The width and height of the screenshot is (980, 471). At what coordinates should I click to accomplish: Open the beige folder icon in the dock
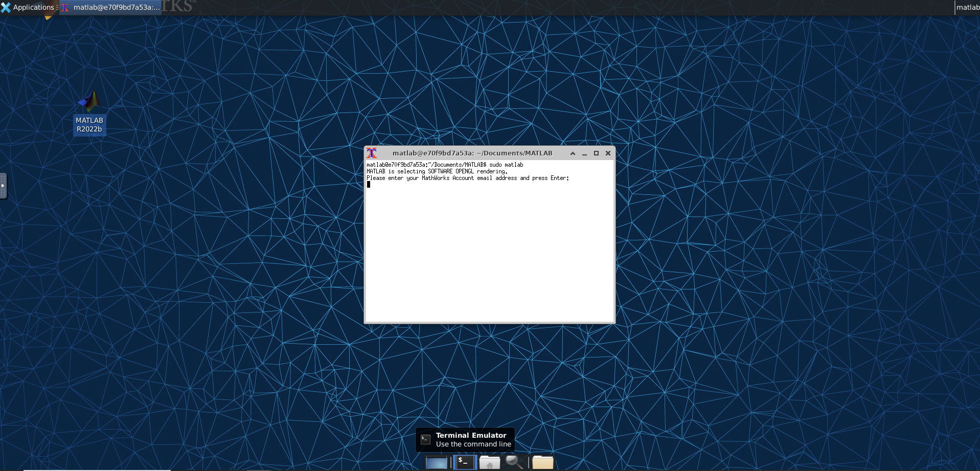point(542,462)
